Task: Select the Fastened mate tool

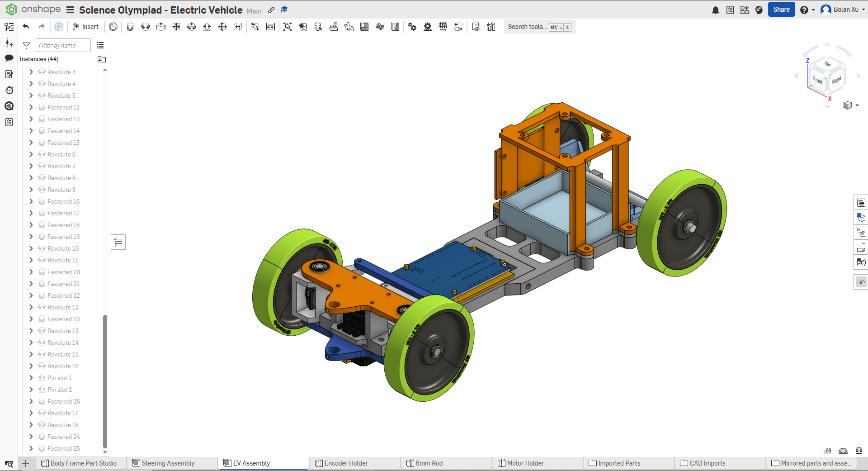Action: tap(130, 27)
